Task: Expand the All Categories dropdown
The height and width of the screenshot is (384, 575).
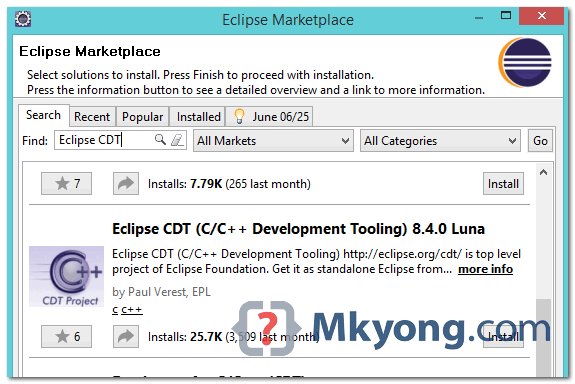Action: click(440, 140)
